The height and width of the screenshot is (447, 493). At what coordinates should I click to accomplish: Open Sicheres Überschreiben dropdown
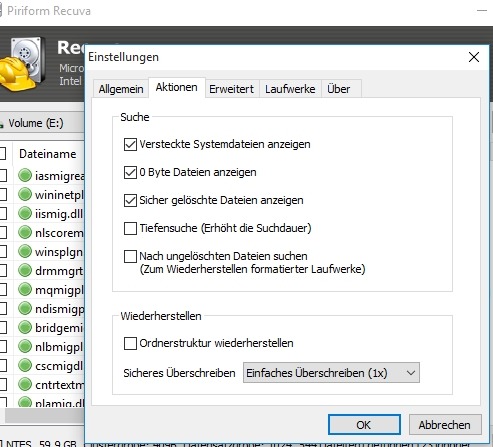[331, 373]
